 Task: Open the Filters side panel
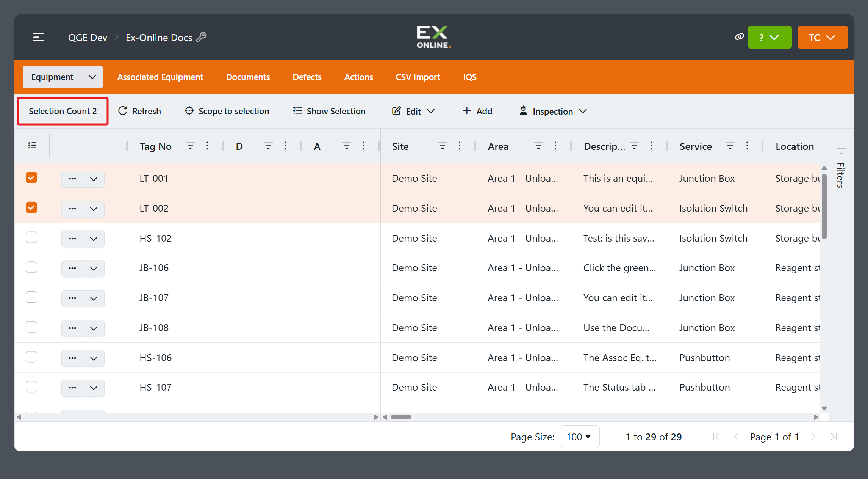click(x=841, y=167)
